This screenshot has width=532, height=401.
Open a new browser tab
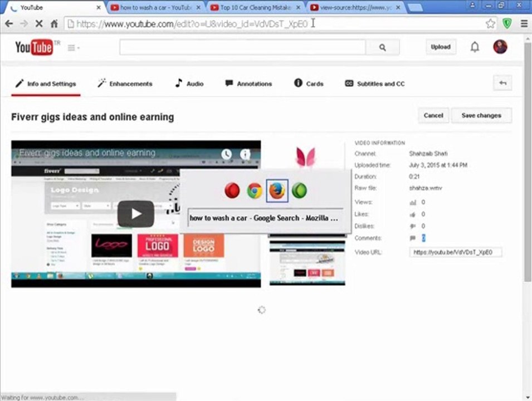[x=414, y=7]
